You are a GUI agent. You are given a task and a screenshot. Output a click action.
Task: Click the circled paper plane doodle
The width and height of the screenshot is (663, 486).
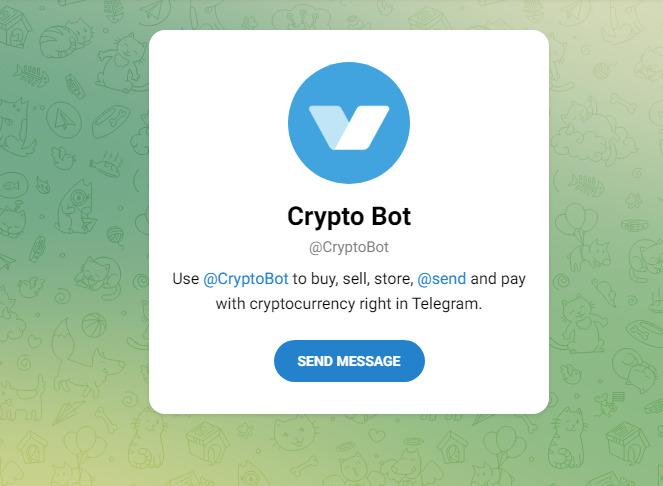[x=64, y=119]
